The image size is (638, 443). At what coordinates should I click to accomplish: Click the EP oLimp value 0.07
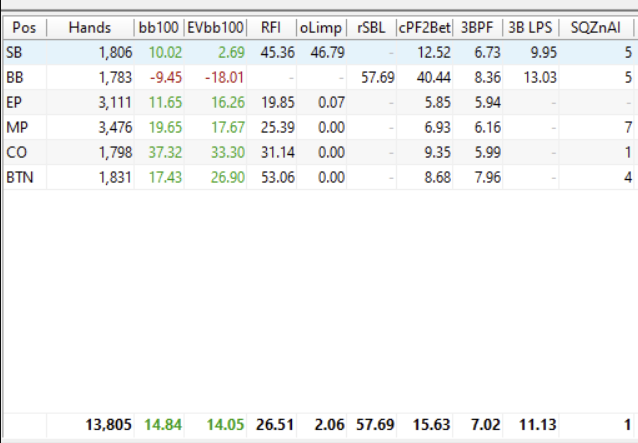pyautogui.click(x=332, y=103)
